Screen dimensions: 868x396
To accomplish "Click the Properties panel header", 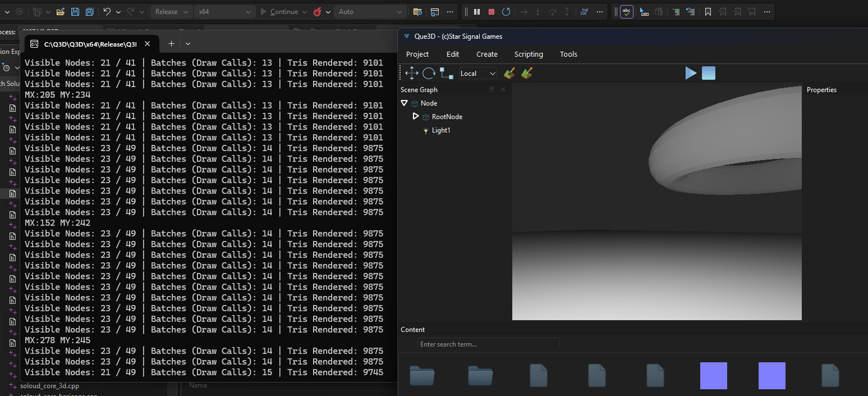I will 821,90.
